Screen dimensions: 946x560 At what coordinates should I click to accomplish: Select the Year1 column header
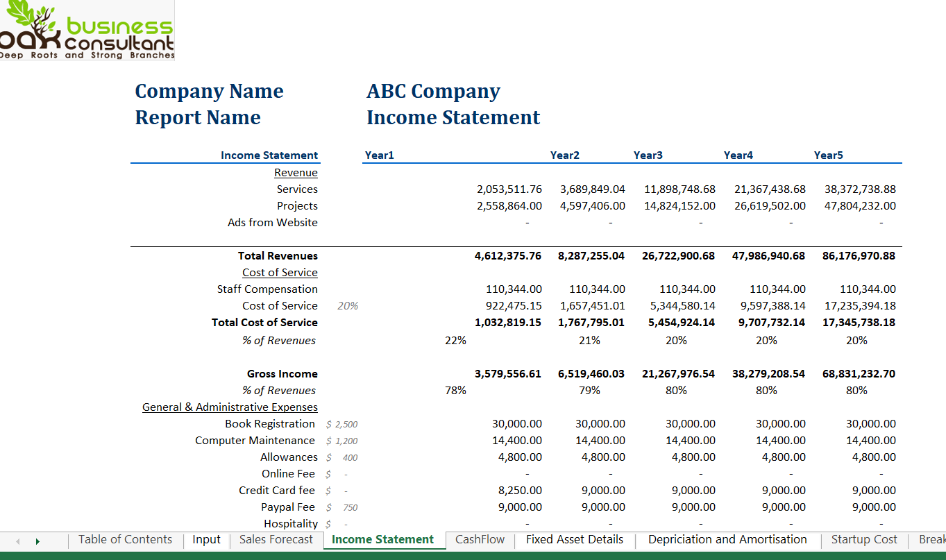[x=379, y=155]
